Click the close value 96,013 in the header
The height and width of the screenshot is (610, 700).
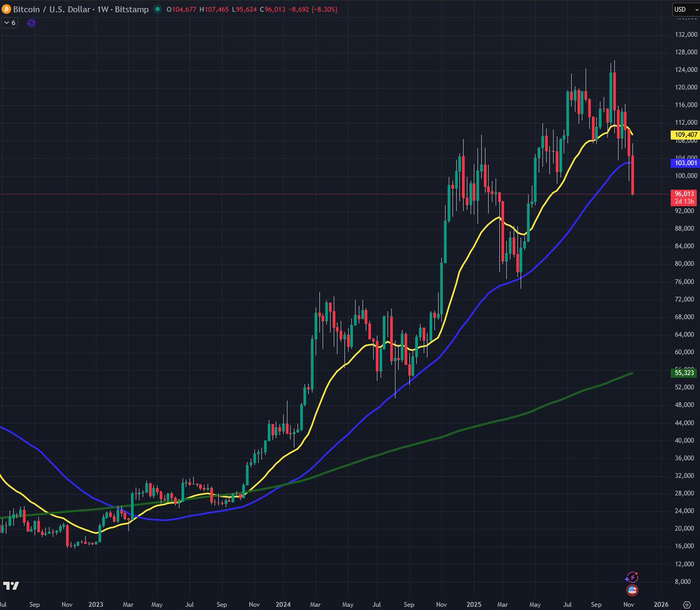click(x=274, y=9)
